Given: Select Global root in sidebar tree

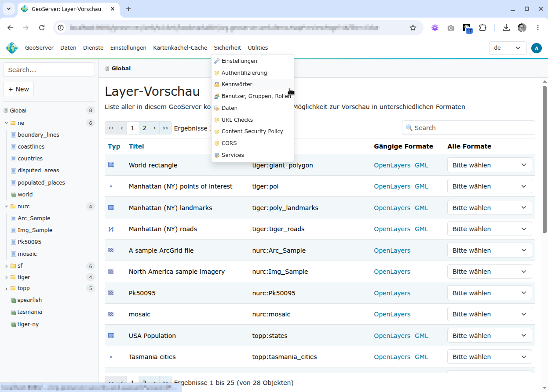Looking at the screenshot, I should coord(18,111).
